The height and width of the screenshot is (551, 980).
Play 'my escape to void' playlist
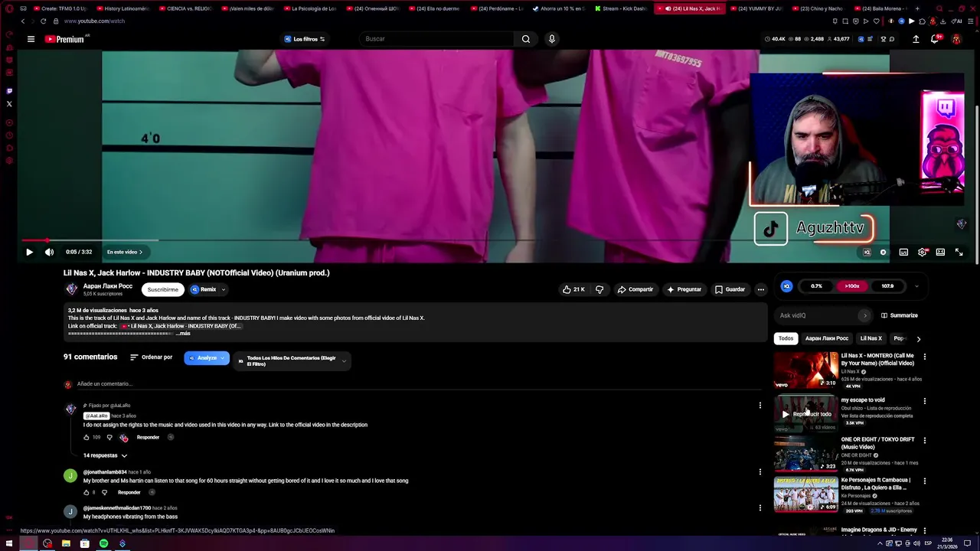pos(806,414)
